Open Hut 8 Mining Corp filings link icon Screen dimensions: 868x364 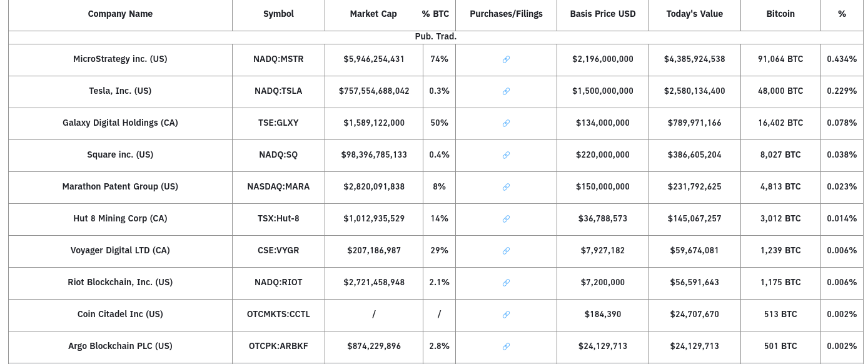tap(506, 219)
